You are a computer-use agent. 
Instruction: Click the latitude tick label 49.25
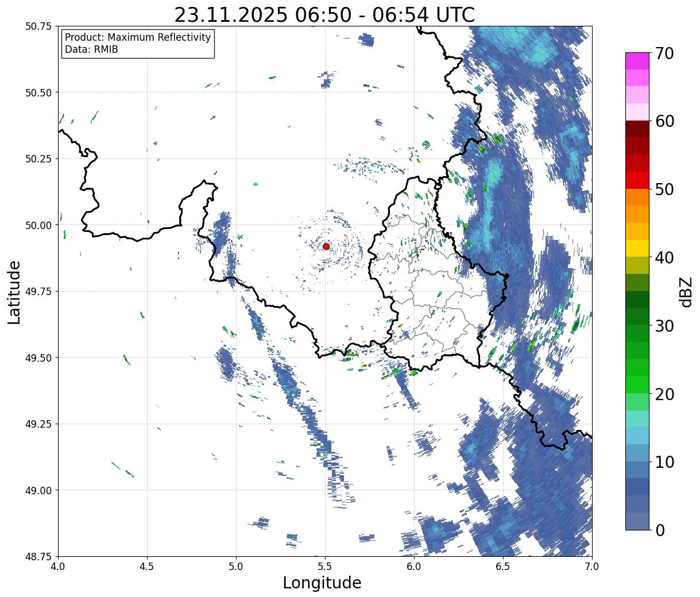pos(38,424)
